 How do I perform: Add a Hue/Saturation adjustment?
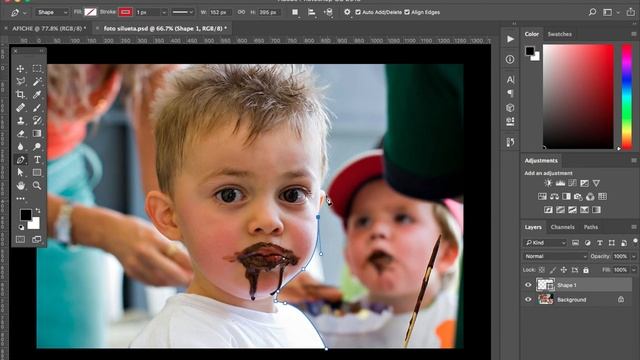[542, 197]
